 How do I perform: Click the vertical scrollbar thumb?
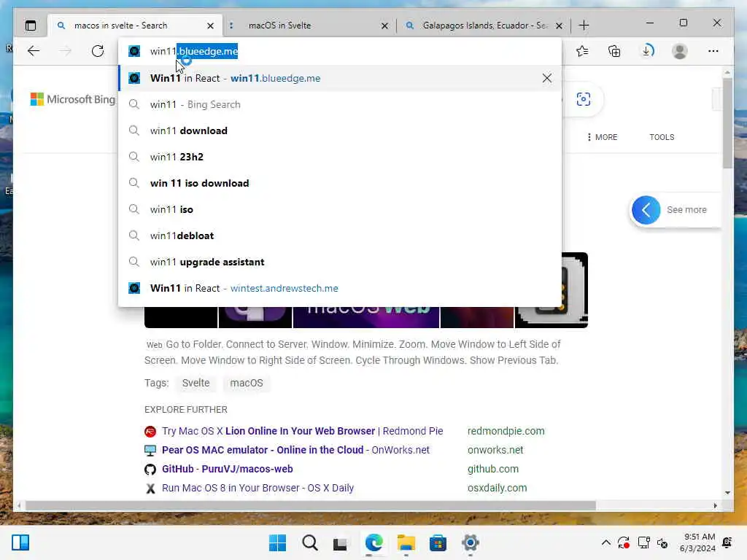pyautogui.click(x=727, y=122)
